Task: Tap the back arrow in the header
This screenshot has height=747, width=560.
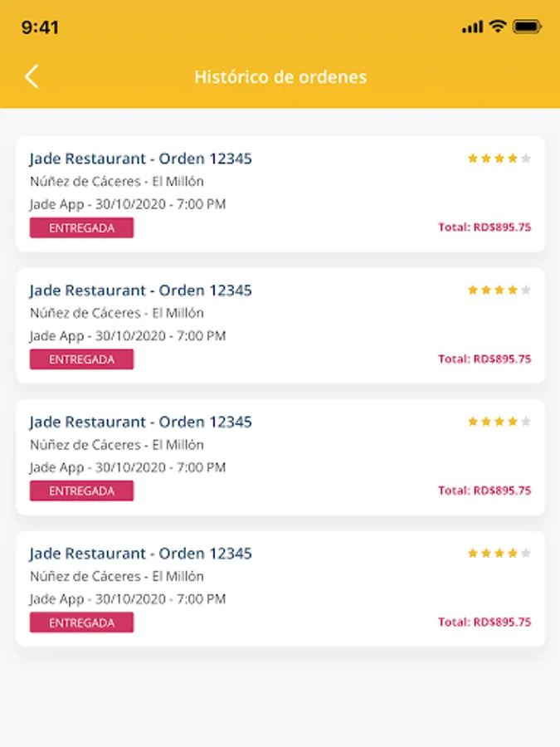Action: (x=32, y=77)
